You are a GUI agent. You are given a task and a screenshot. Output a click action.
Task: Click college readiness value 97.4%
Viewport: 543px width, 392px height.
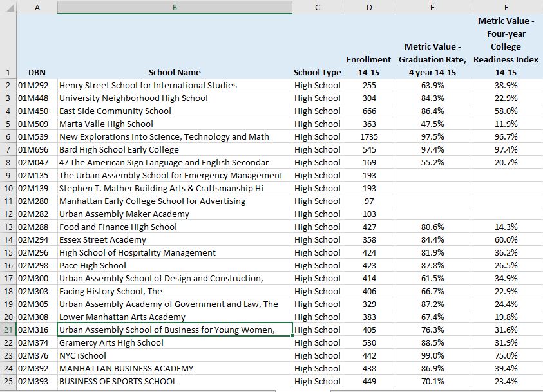coord(506,150)
